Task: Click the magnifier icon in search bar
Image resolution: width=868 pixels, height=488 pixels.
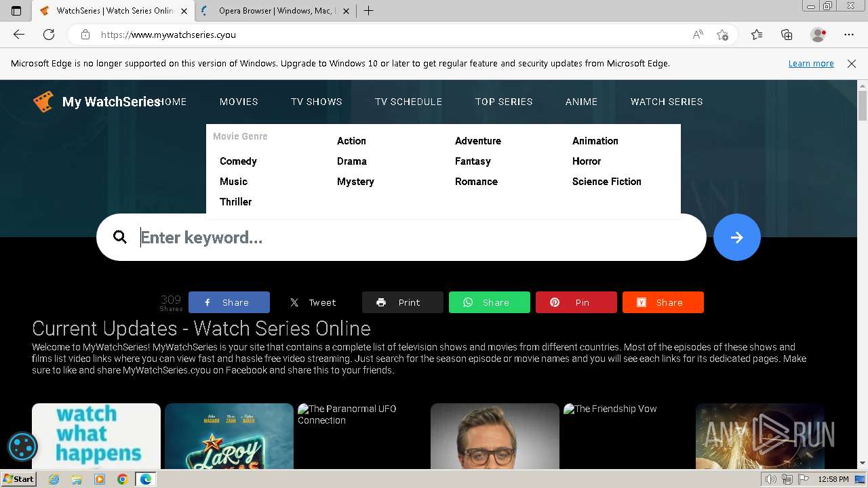Action: [120, 237]
